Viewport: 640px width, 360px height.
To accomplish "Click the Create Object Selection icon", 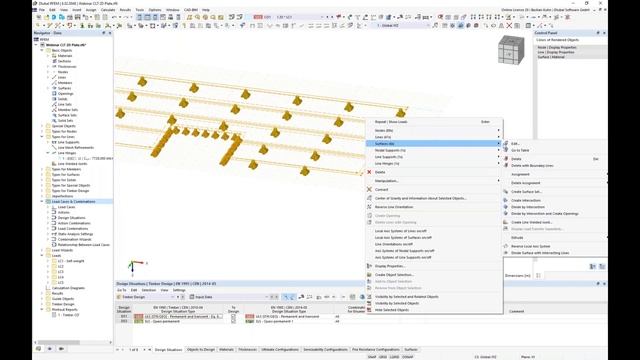I will tap(369, 275).
